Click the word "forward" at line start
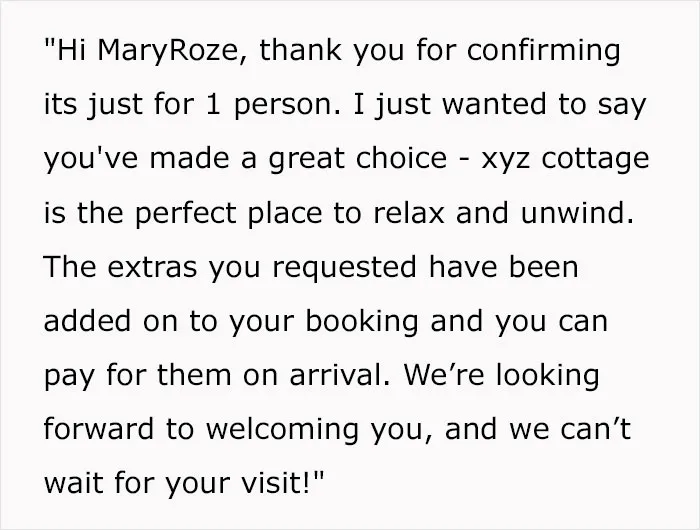 tap(99, 429)
